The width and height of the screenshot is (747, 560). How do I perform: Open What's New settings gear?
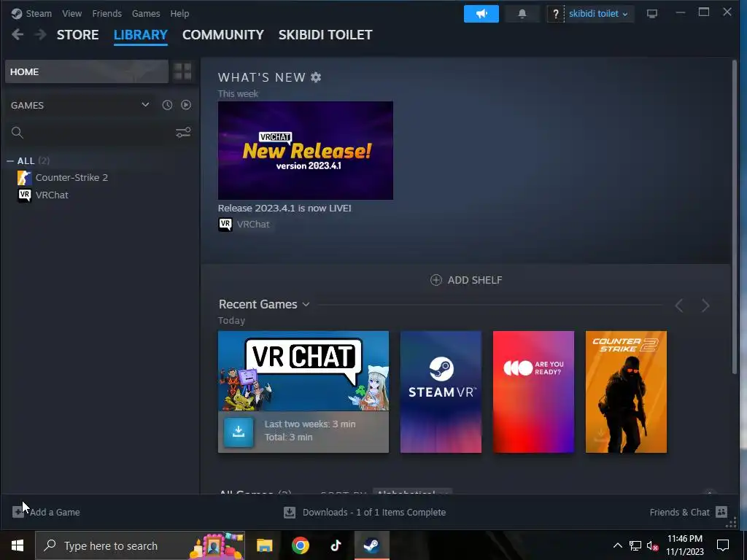point(316,77)
